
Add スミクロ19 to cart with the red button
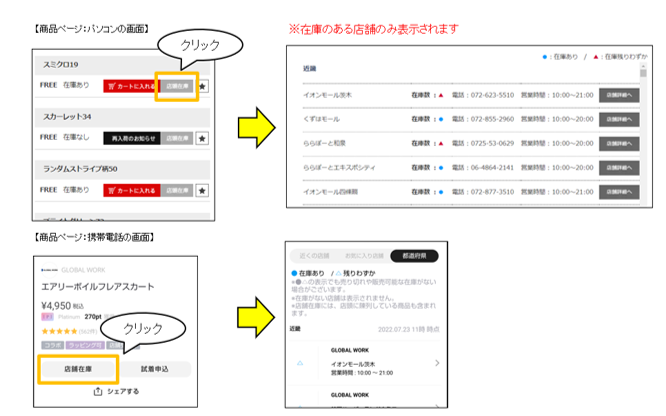click(x=130, y=86)
